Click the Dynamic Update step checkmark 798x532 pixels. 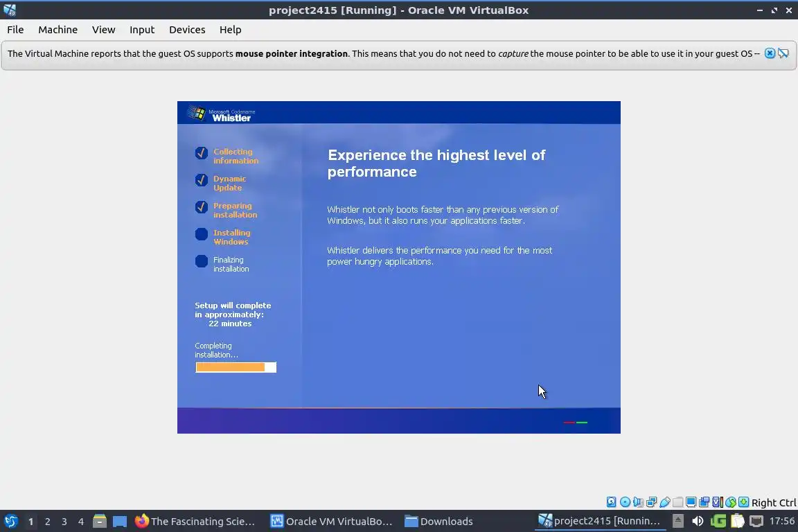(202, 179)
